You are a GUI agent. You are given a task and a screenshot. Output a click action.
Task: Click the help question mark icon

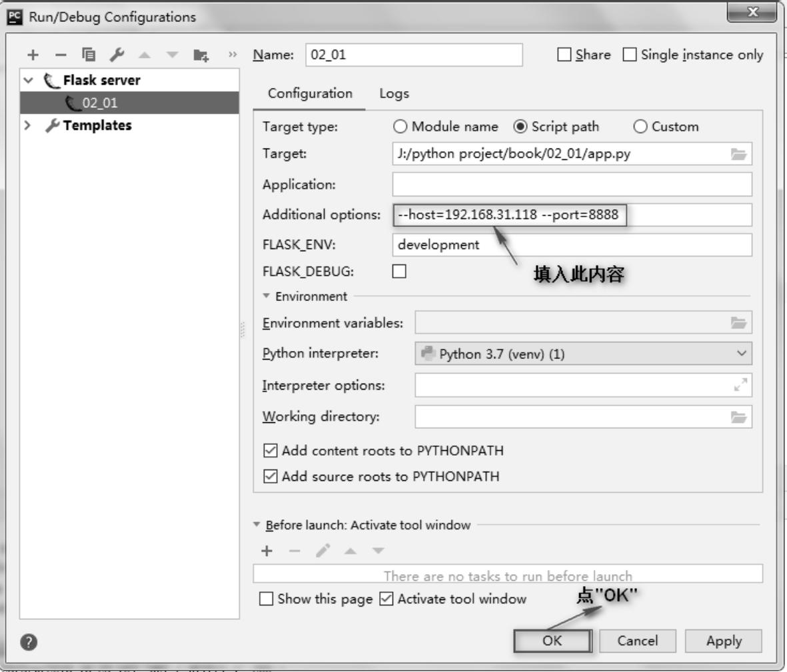click(x=28, y=642)
